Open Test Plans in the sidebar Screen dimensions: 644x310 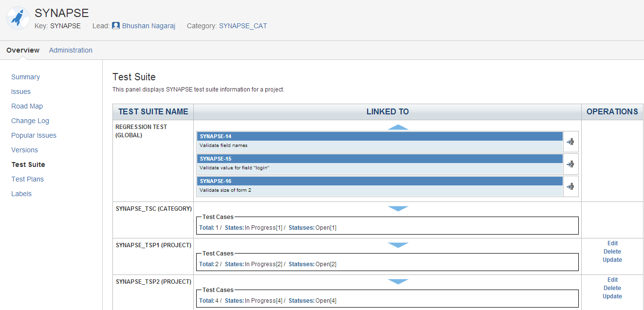[x=28, y=179]
